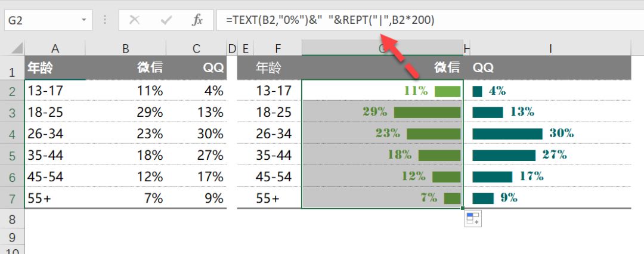Click the formula bar options dots
The image size is (644, 254).
click(x=105, y=20)
